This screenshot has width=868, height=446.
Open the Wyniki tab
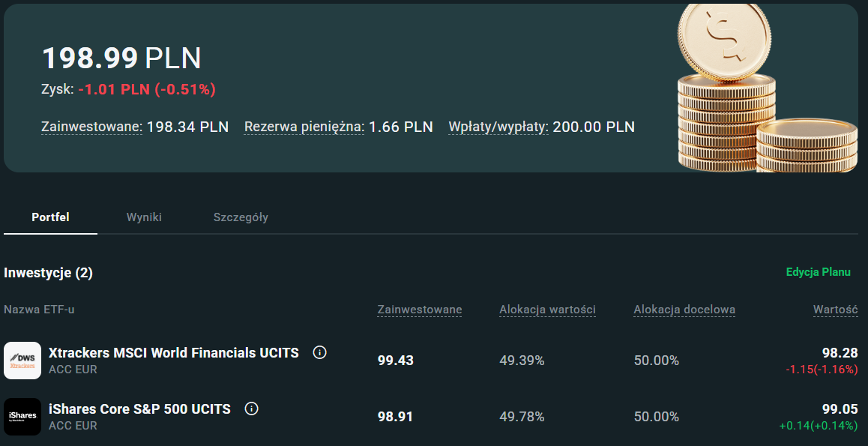[x=144, y=217]
